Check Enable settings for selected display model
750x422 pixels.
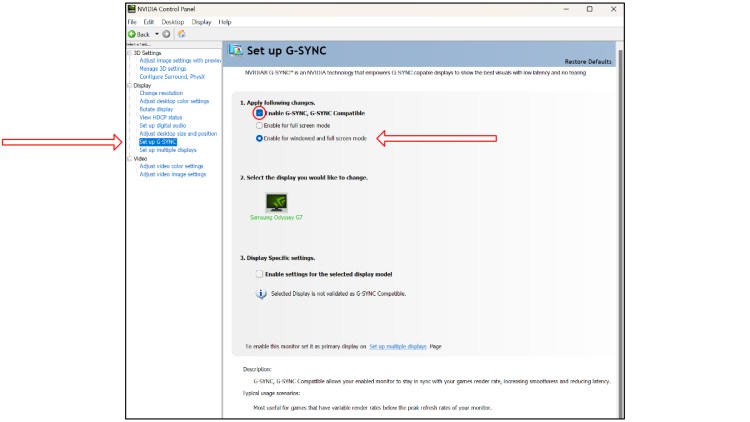[x=260, y=273]
